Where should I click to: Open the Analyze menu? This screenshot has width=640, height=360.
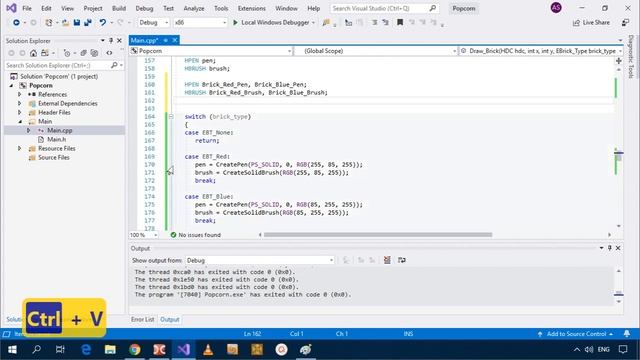click(x=194, y=8)
